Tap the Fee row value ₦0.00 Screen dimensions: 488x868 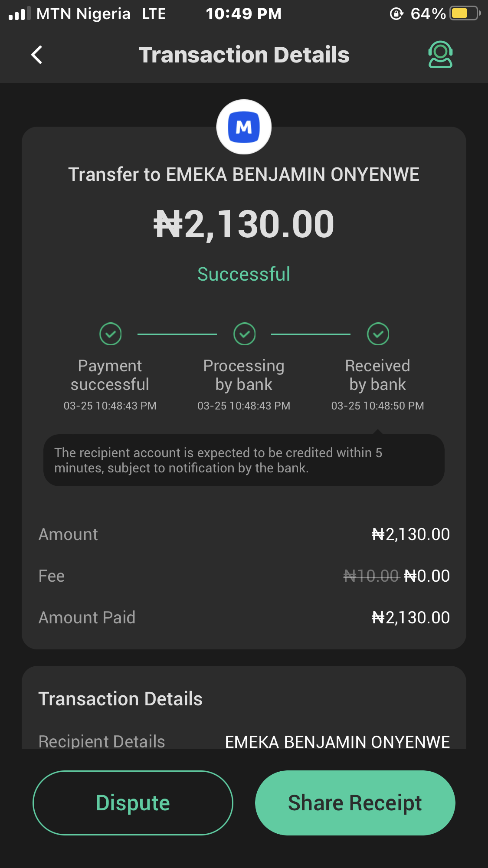427,576
